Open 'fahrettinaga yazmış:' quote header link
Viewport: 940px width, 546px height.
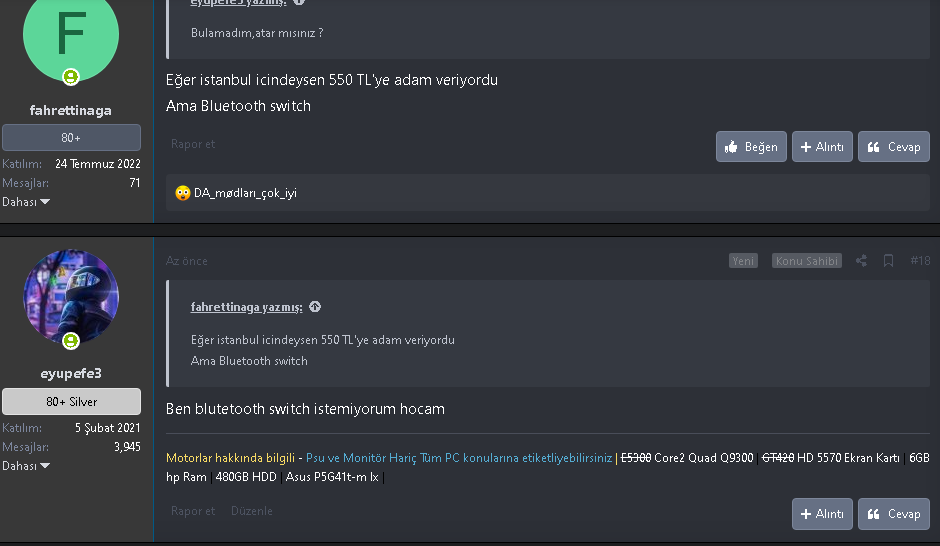tap(246, 307)
